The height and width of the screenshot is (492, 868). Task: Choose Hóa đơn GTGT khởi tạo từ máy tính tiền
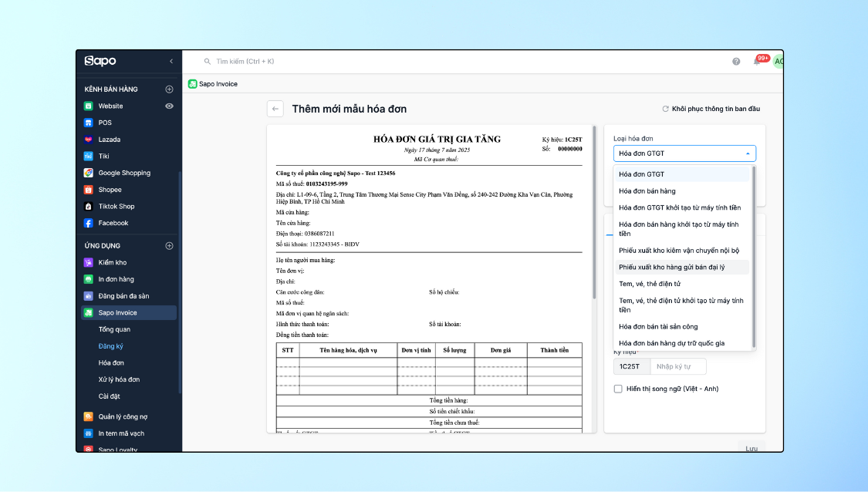click(681, 207)
